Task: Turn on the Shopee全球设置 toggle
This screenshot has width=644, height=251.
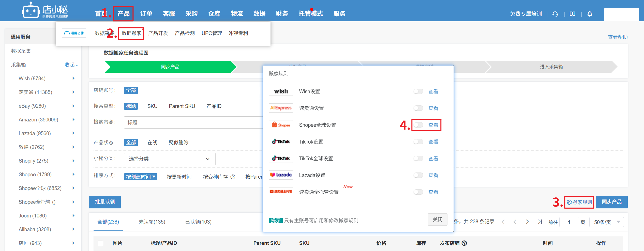Action: [418, 125]
